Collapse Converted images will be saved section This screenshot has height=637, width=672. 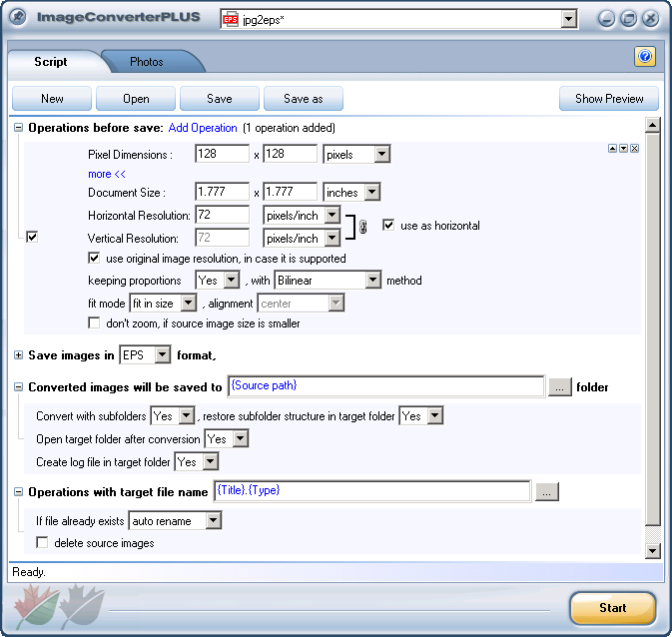tap(18, 387)
